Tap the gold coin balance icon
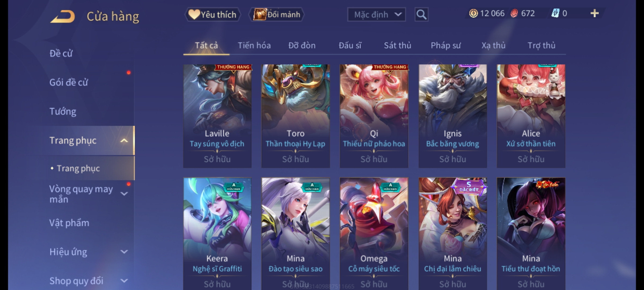 click(x=473, y=13)
